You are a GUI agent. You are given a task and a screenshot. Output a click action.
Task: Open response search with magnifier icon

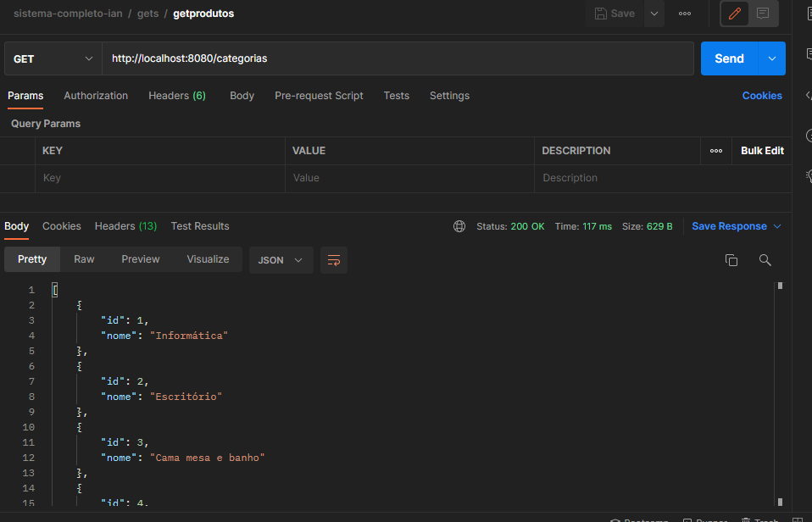tap(765, 260)
